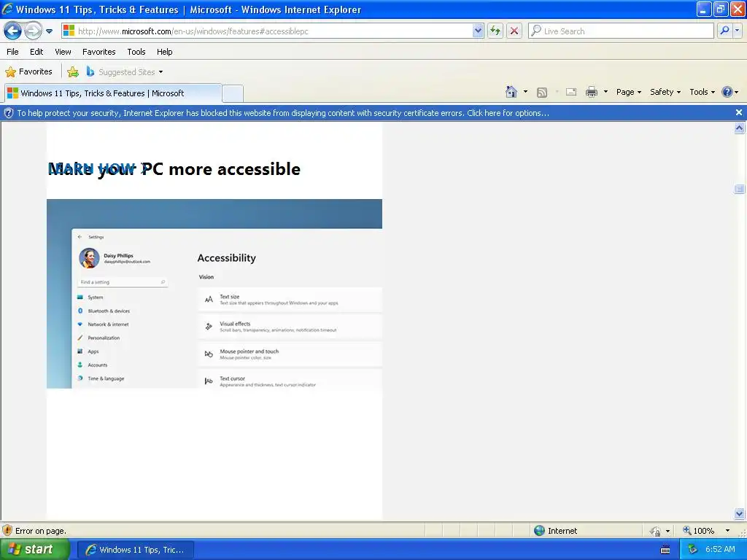
Task: Click the Print icon
Action: tap(592, 92)
